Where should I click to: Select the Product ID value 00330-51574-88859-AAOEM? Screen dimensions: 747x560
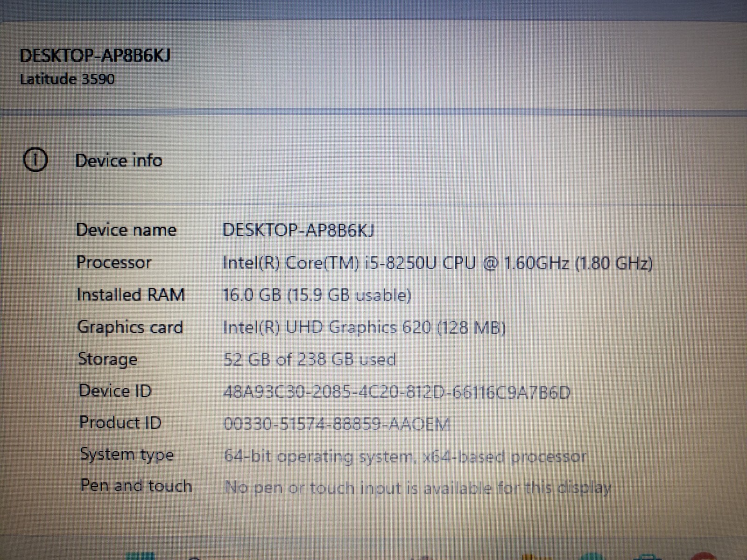(337, 424)
